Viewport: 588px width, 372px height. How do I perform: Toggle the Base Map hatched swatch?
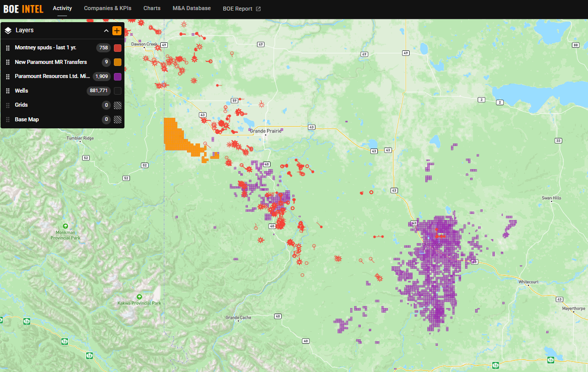coord(117,119)
